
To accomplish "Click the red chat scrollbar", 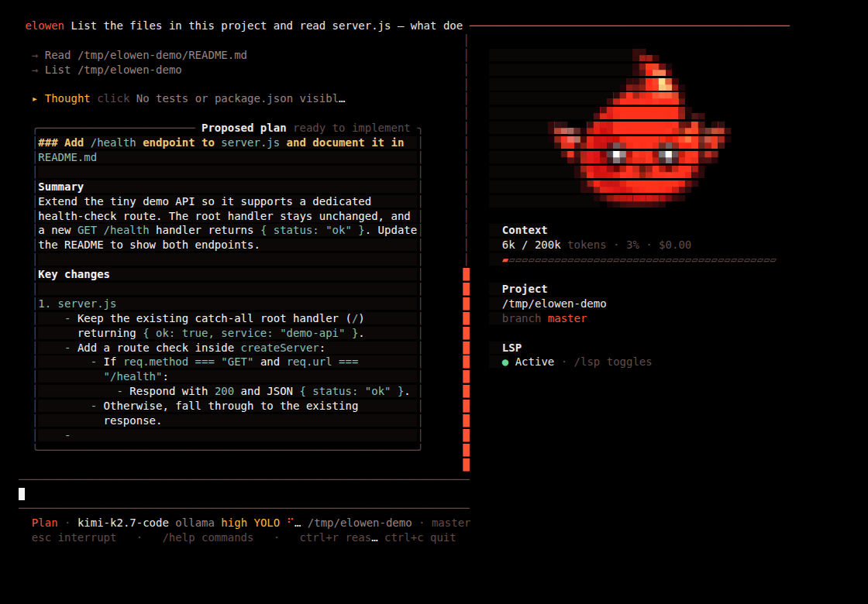I will click(466, 369).
